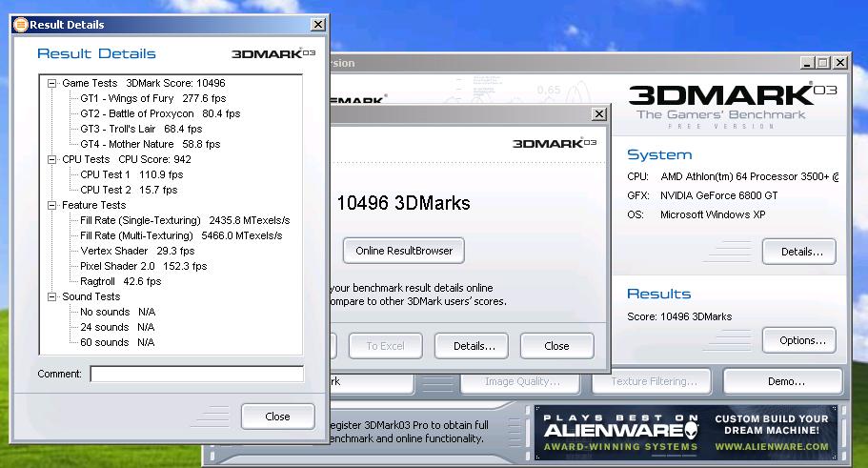This screenshot has height=468, width=868.
Task: Select the Sound Tests label
Action: point(91,296)
